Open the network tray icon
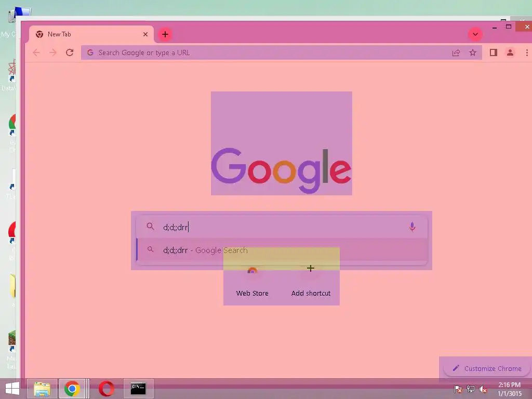Image resolution: width=532 pixels, height=399 pixels. point(470,389)
